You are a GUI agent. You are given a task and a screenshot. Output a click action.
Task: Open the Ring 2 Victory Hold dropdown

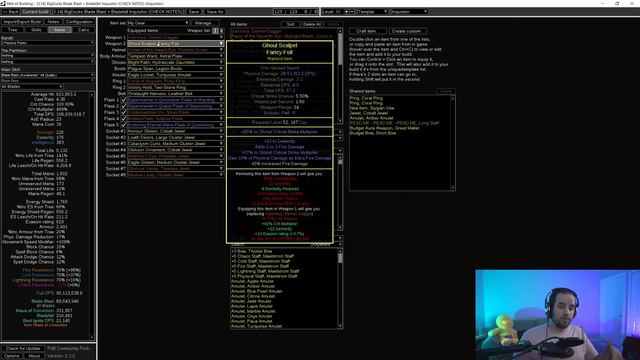click(x=176, y=87)
